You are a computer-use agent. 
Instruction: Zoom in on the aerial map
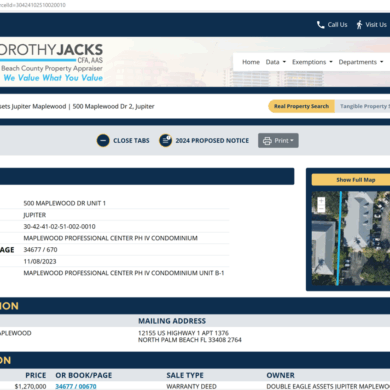click(x=321, y=201)
